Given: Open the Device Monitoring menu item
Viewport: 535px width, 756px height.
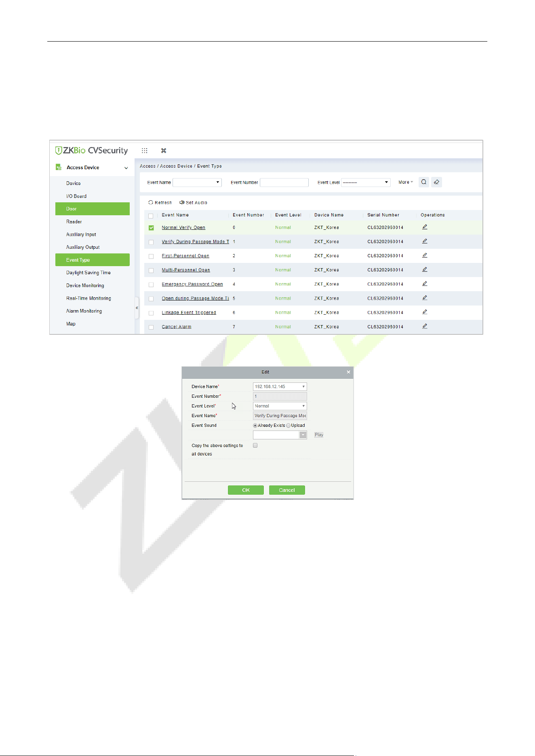Looking at the screenshot, I should click(x=85, y=286).
